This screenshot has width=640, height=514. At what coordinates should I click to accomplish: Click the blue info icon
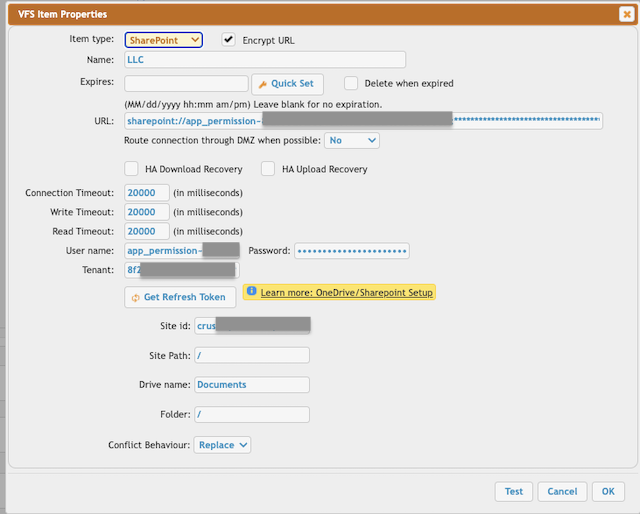[251, 291]
